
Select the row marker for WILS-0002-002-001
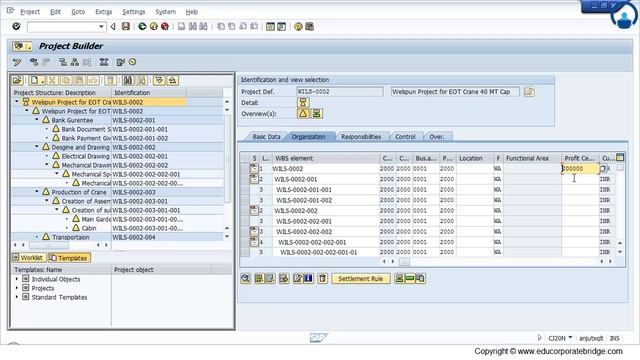(x=245, y=221)
